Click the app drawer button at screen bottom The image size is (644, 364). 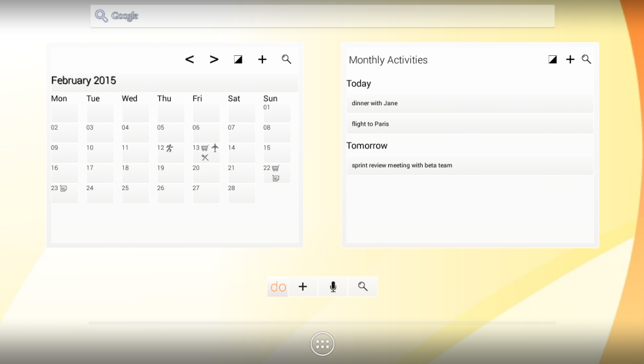pos(322,344)
